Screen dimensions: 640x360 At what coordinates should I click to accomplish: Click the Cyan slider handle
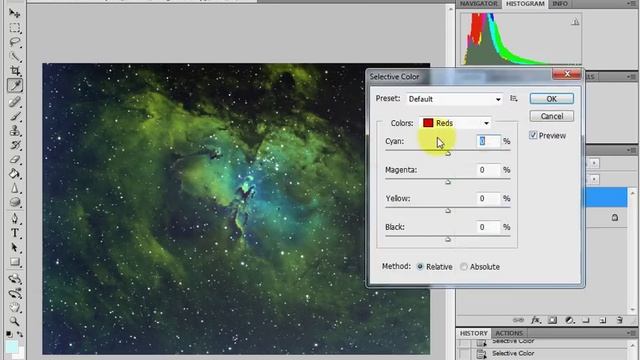[x=448, y=153]
